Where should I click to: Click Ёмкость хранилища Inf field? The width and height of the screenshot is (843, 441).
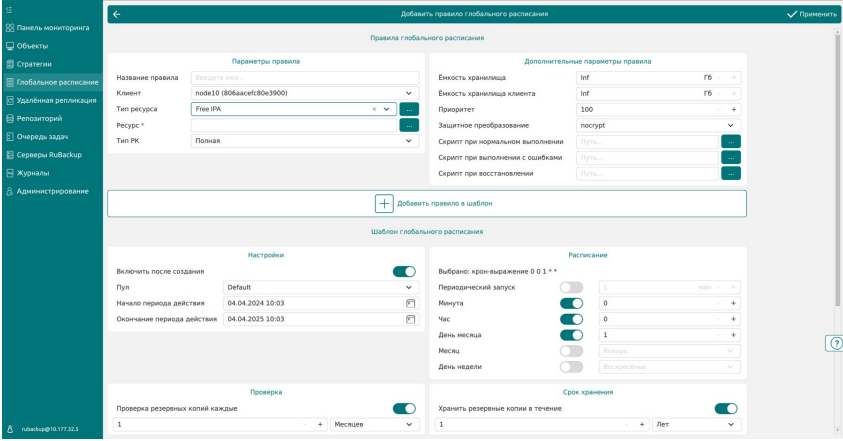pyautogui.click(x=659, y=78)
